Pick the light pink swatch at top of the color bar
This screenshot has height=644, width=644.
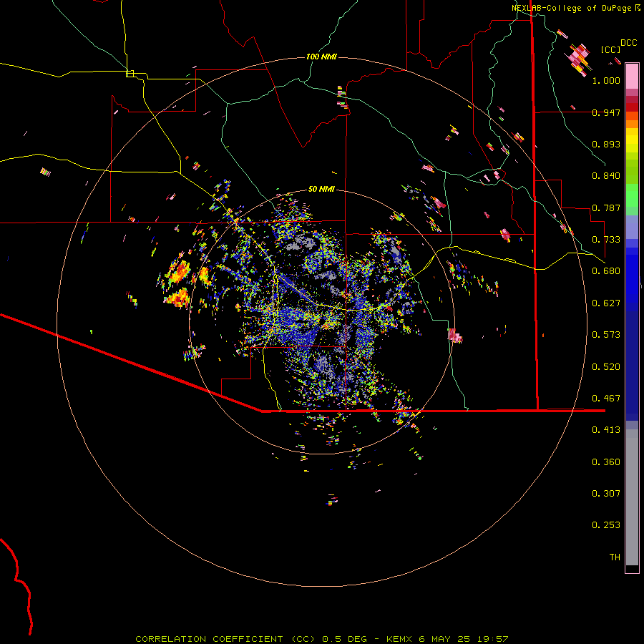632,76
